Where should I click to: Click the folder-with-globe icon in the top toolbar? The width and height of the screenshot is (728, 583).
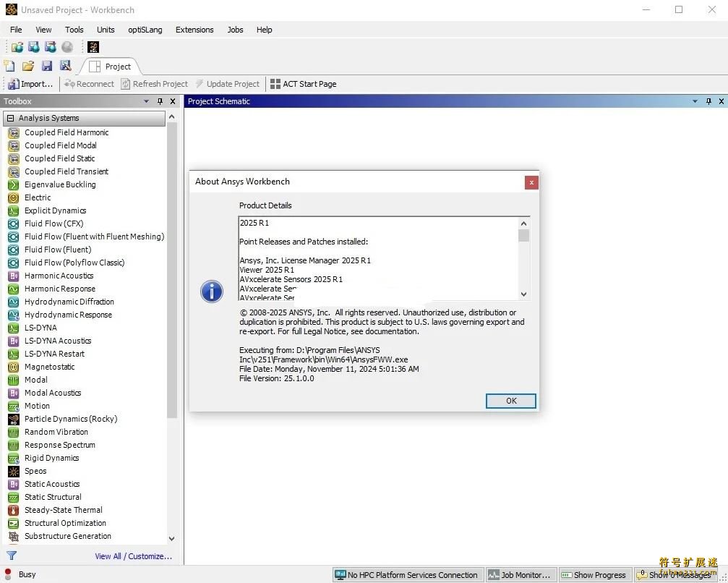click(17, 47)
